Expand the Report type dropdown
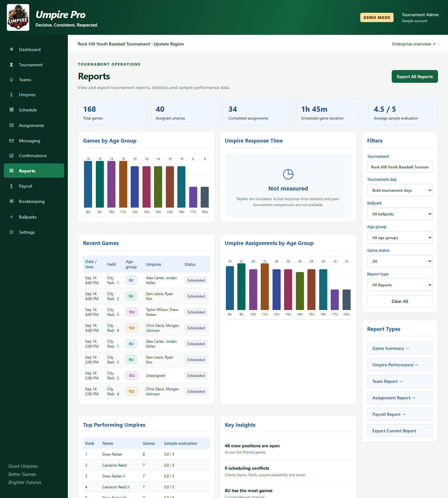Screen dimensions: 448x498 coord(400,285)
